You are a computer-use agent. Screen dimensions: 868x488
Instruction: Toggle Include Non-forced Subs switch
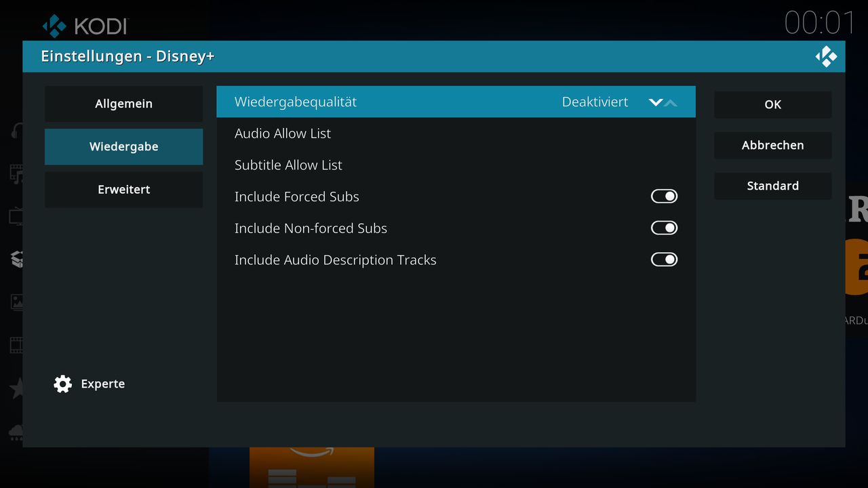coord(664,228)
